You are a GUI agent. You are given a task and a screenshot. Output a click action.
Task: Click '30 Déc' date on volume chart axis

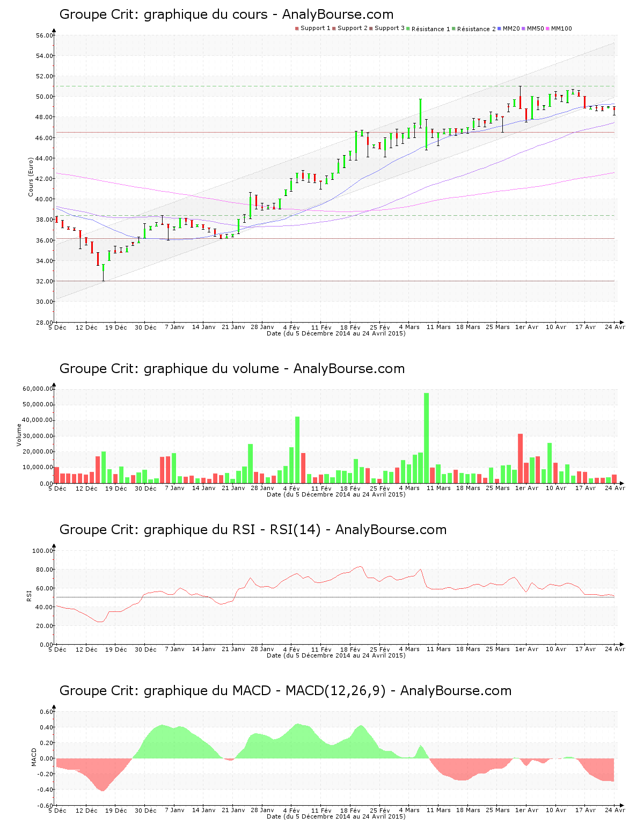click(x=145, y=488)
